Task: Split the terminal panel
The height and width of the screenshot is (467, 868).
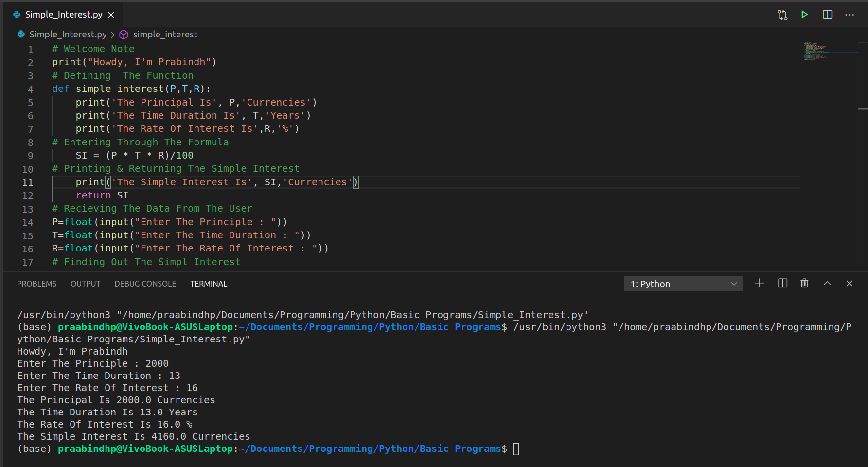Action: [782, 284]
